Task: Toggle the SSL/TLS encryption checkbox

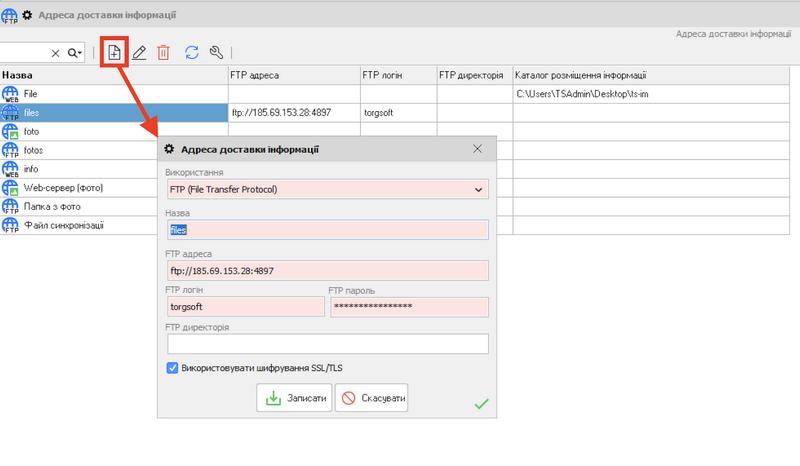Action: [x=173, y=368]
